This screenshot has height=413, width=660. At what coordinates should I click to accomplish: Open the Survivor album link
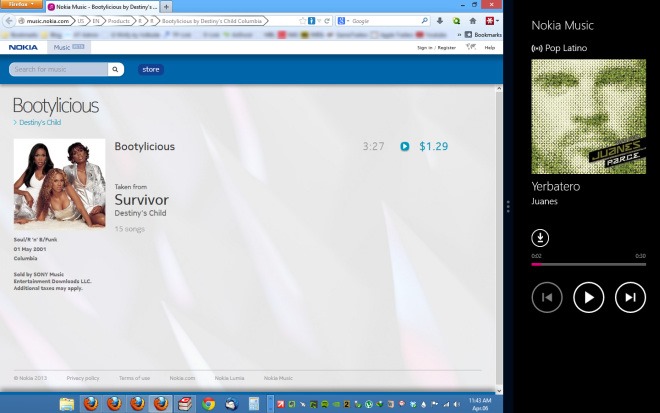141,200
